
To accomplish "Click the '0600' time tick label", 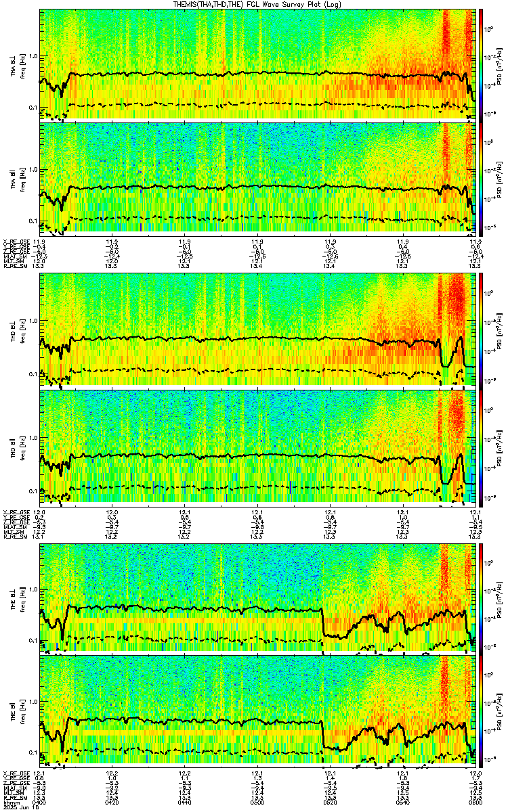I will click(475, 801).
